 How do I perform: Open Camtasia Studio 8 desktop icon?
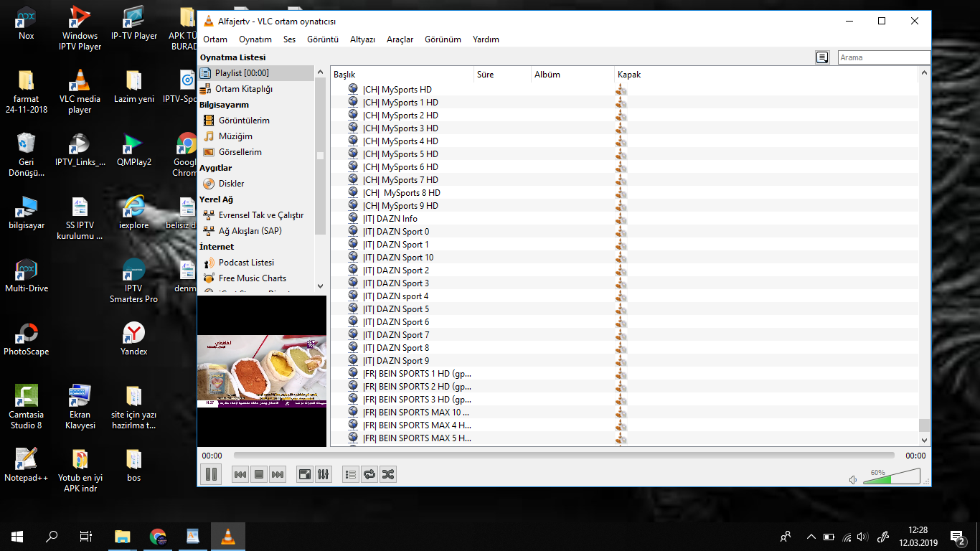point(27,407)
